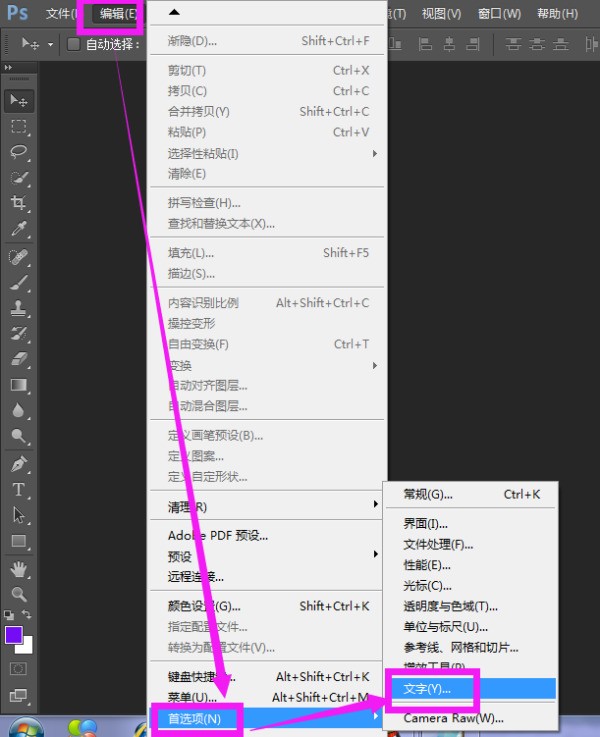Toggle the 自动选择 checkbox
The image size is (600, 737).
(74, 44)
